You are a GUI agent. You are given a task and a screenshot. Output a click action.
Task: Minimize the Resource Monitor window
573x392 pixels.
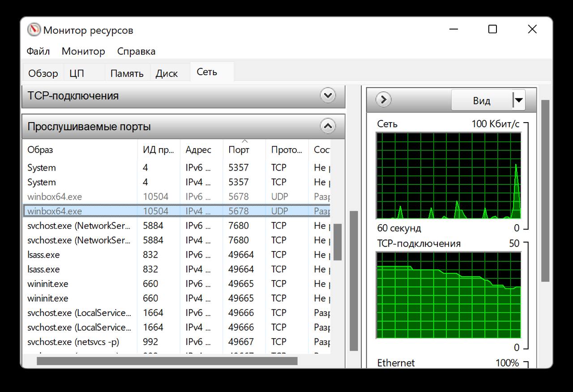453,30
